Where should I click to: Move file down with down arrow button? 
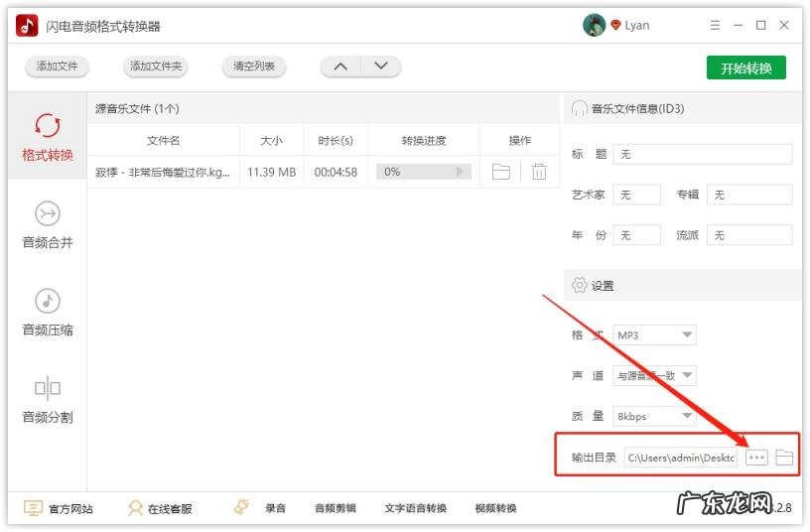(x=381, y=66)
